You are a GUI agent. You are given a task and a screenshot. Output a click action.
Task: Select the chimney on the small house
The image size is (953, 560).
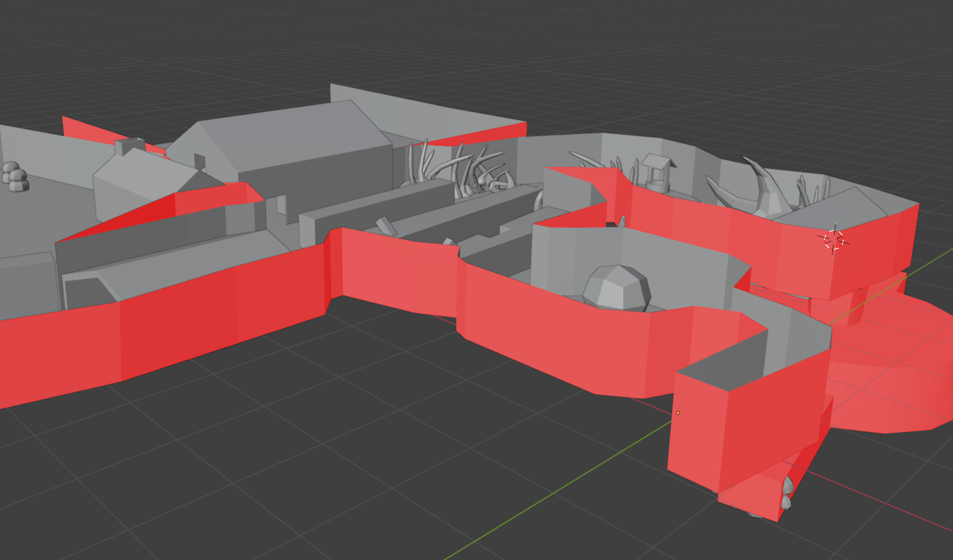(x=130, y=146)
